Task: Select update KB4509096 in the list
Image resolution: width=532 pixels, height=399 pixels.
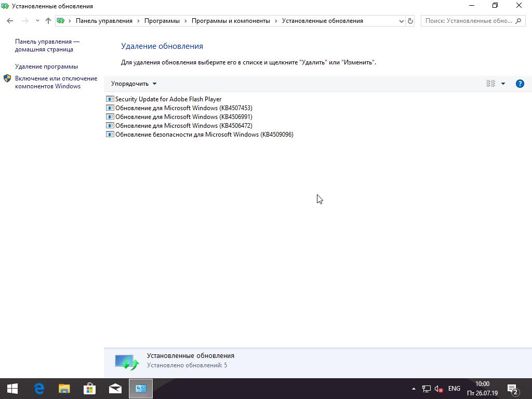Action: (204, 135)
